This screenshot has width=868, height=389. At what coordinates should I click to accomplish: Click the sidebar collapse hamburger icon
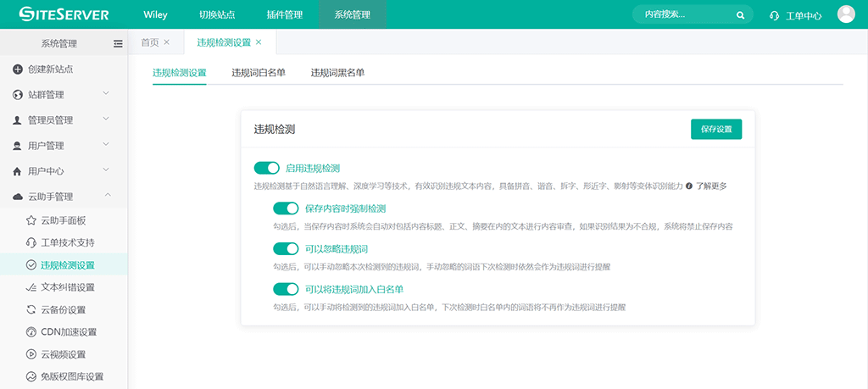pos(118,43)
